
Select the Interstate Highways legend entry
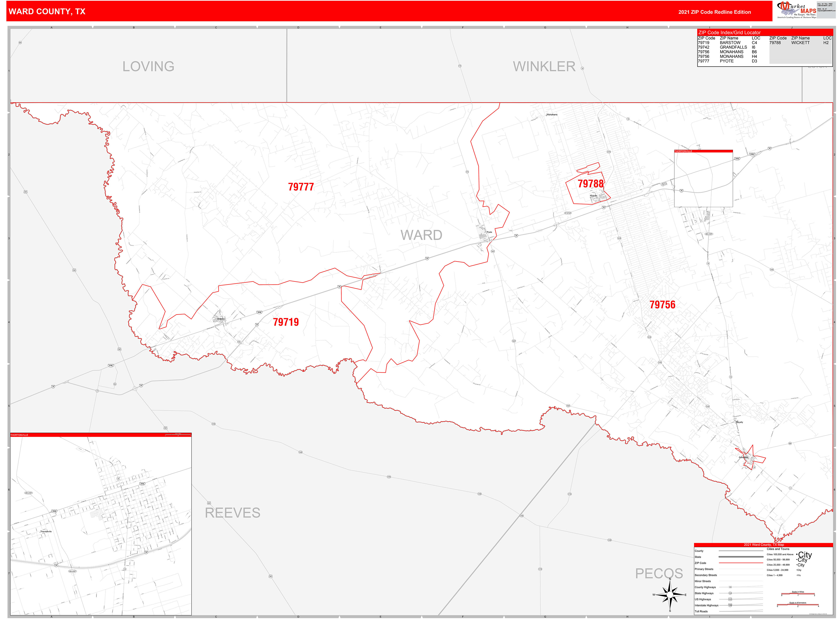pos(707,605)
